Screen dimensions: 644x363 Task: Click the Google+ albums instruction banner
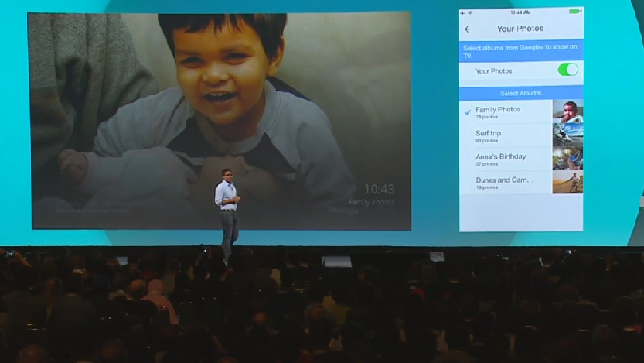coord(520,50)
